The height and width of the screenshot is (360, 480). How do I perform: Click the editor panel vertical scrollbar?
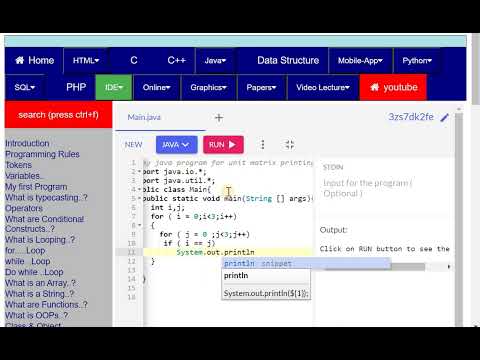tap(459, 218)
